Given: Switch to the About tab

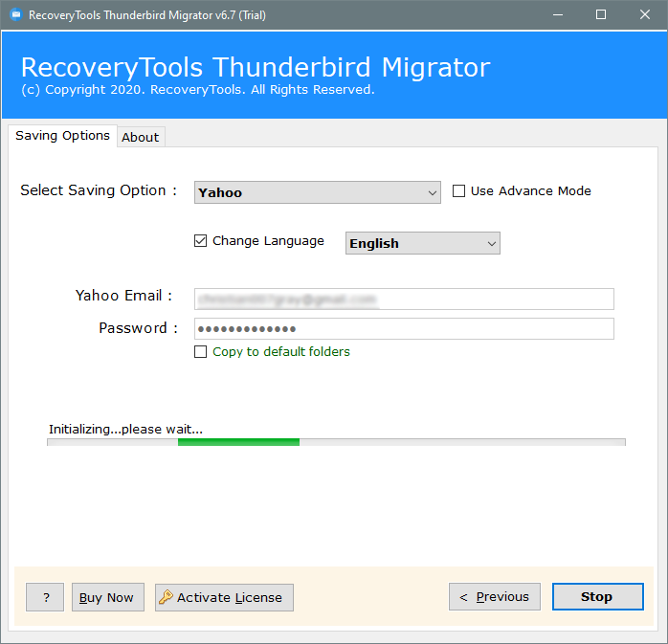Looking at the screenshot, I should 141,137.
